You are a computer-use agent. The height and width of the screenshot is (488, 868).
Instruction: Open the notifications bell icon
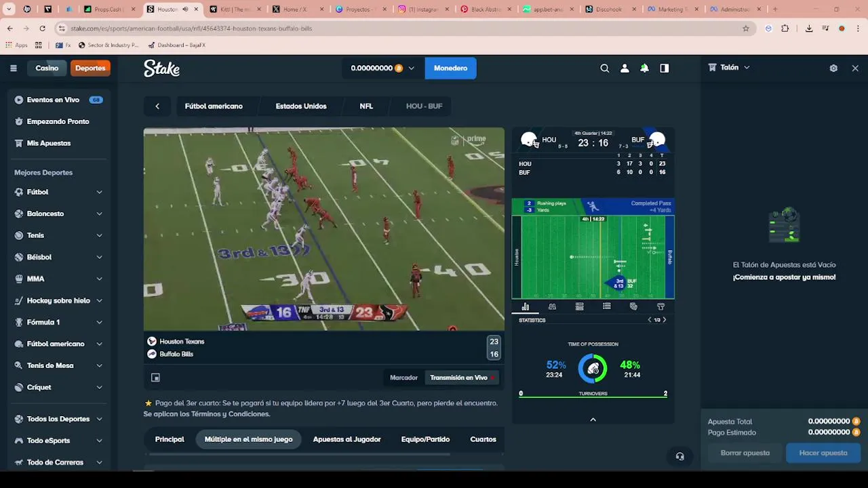click(644, 68)
